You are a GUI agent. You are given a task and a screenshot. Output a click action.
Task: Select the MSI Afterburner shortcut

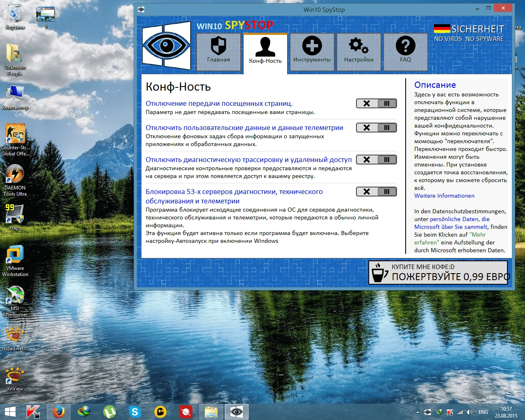(15, 301)
